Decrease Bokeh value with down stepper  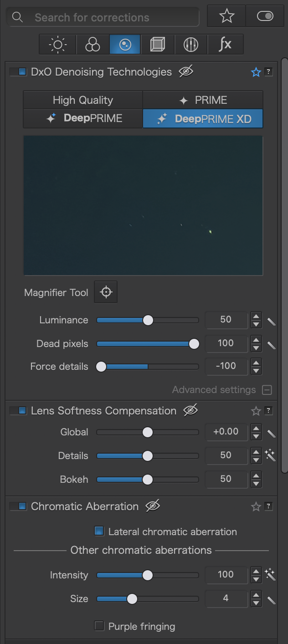coord(256,484)
